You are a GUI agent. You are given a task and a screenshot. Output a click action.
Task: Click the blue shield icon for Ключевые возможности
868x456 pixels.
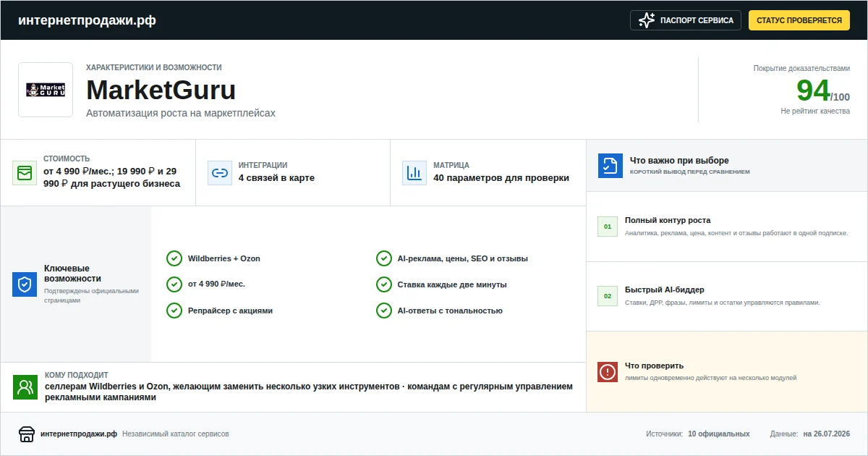coord(25,284)
